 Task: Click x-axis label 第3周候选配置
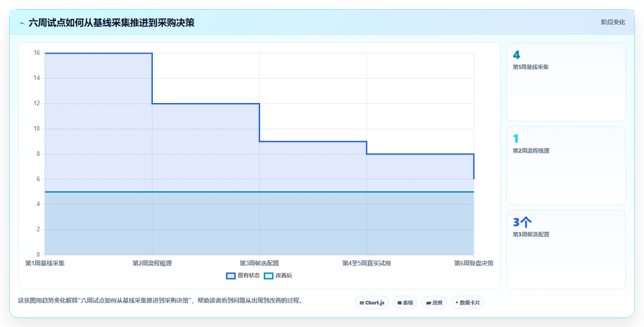[259, 263]
